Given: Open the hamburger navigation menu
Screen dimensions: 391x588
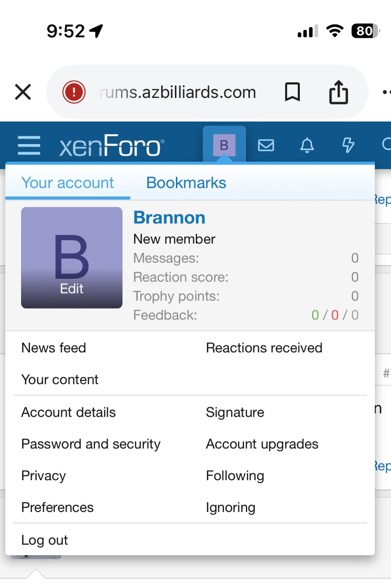Looking at the screenshot, I should 29,146.
